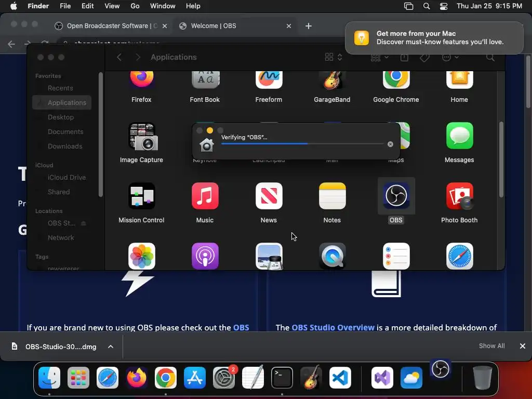
Task: Select Documents in Finder sidebar
Action: pyautogui.click(x=65, y=131)
